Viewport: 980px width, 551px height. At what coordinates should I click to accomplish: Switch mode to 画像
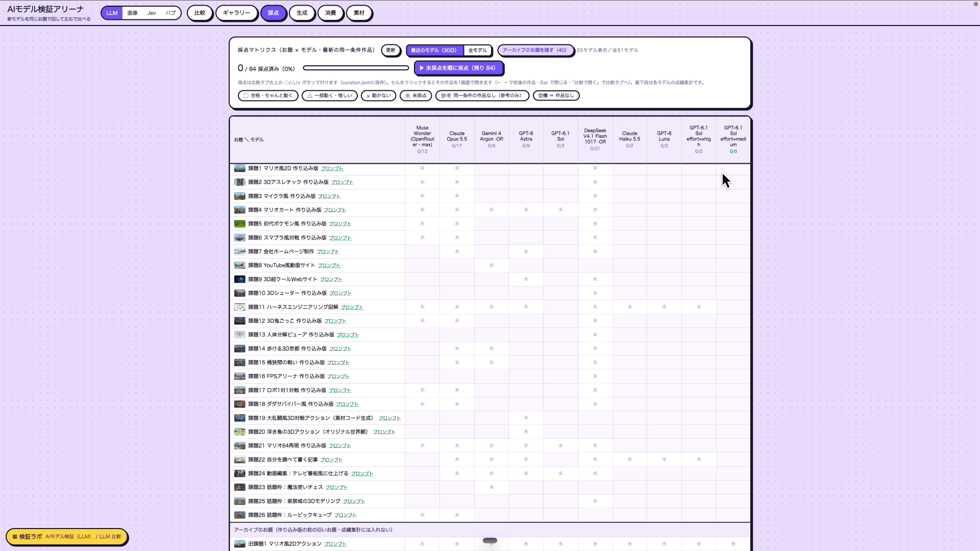click(133, 13)
